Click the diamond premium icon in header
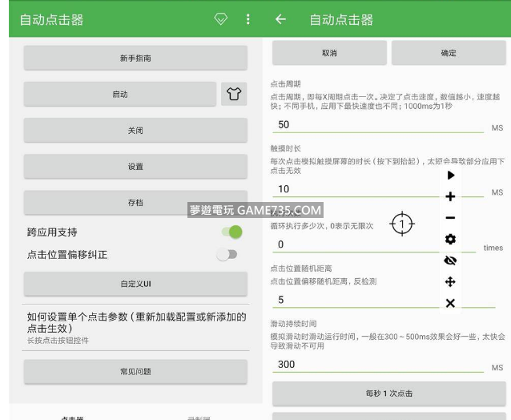Image resolution: width=511 pixels, height=420 pixels. tap(222, 19)
